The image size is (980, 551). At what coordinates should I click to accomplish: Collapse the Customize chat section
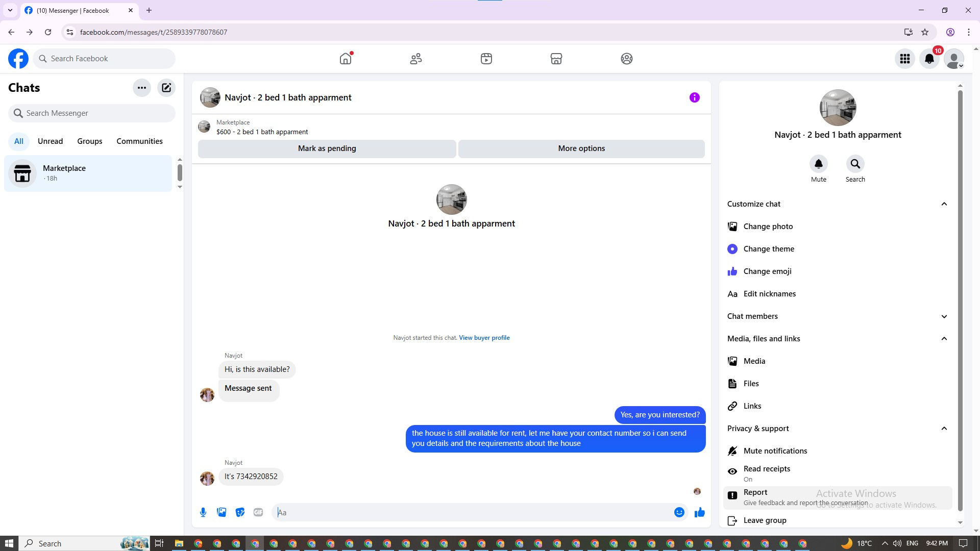944,204
